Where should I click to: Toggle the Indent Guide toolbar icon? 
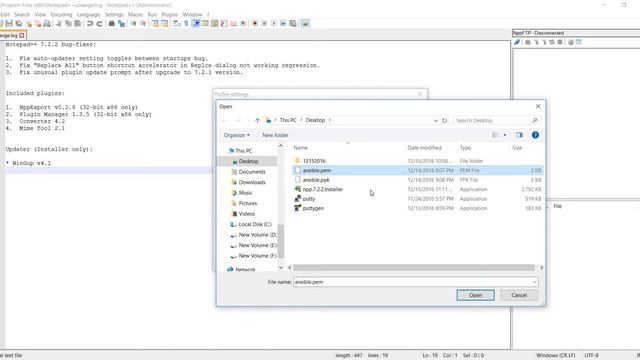(196, 24)
